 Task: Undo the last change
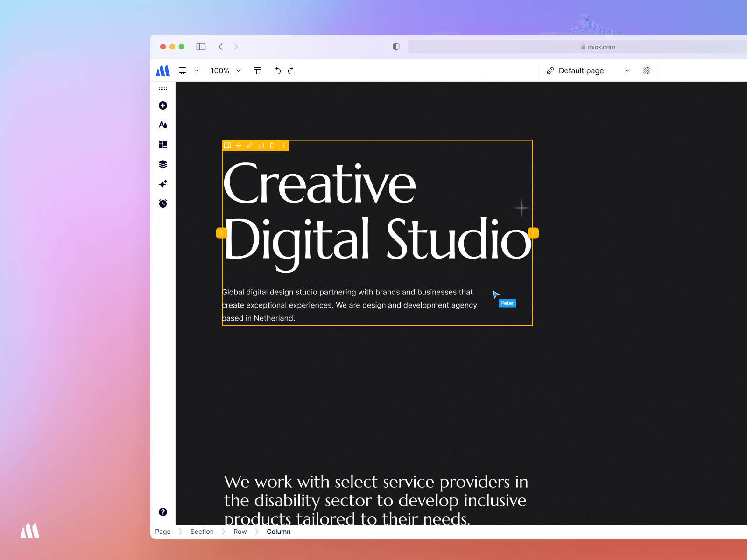[x=277, y=70]
